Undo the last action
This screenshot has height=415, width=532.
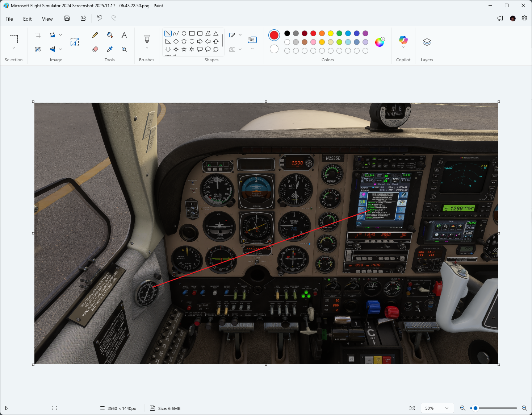99,18
